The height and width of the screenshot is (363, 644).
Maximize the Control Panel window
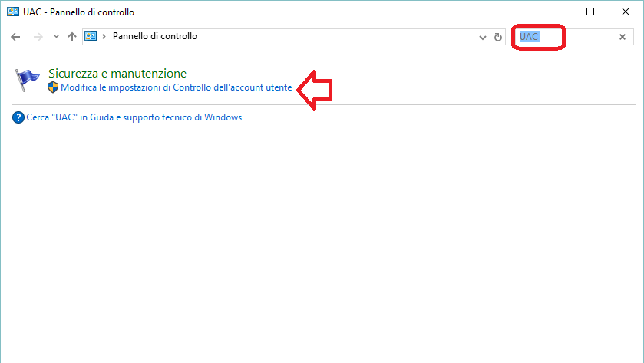coord(590,12)
